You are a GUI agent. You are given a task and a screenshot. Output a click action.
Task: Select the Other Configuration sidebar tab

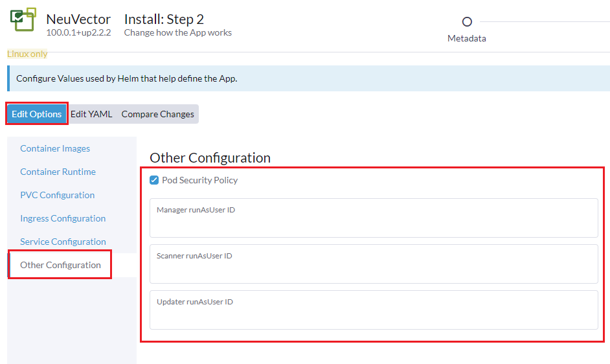(x=60, y=265)
